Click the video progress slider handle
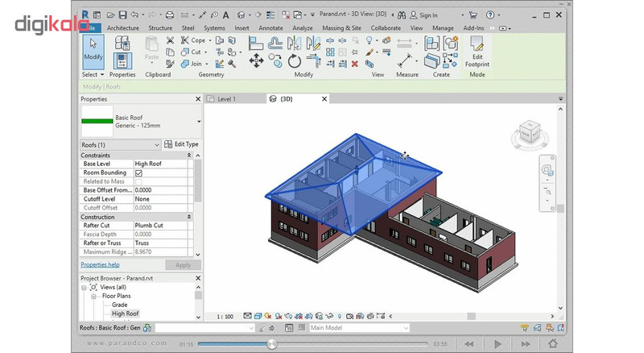The height and width of the screenshot is (353, 644). coord(271,343)
